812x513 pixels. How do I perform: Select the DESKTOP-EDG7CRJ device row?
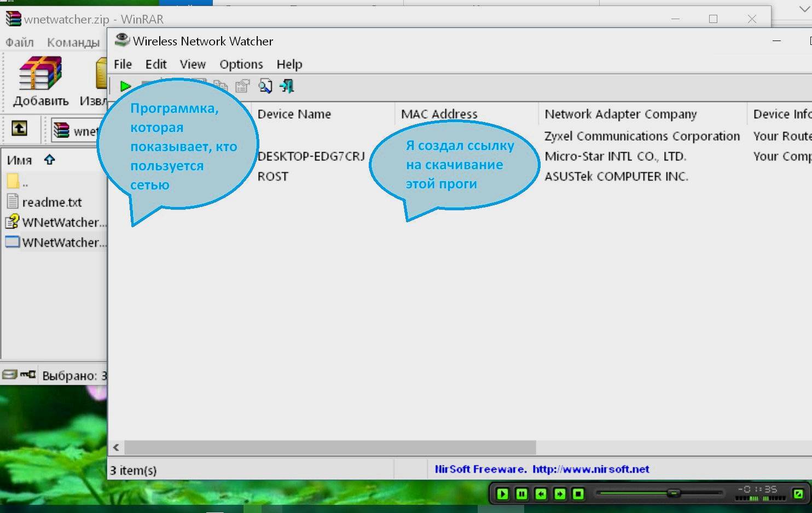311,157
